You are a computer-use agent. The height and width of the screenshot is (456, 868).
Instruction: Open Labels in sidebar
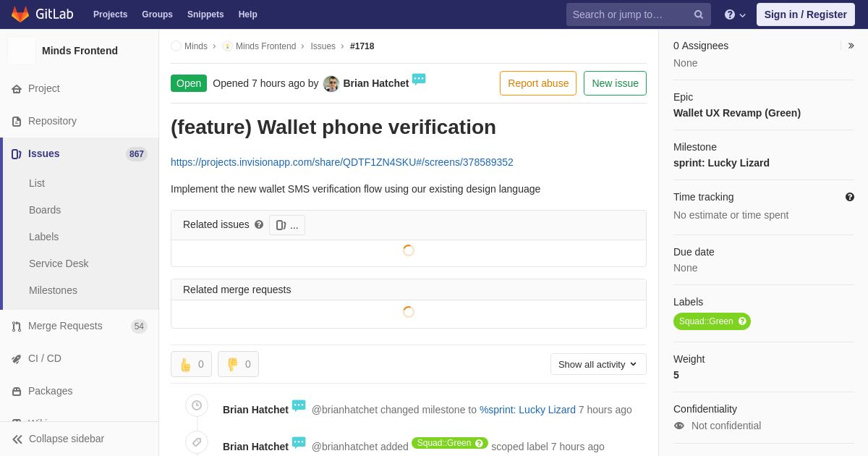(x=43, y=237)
